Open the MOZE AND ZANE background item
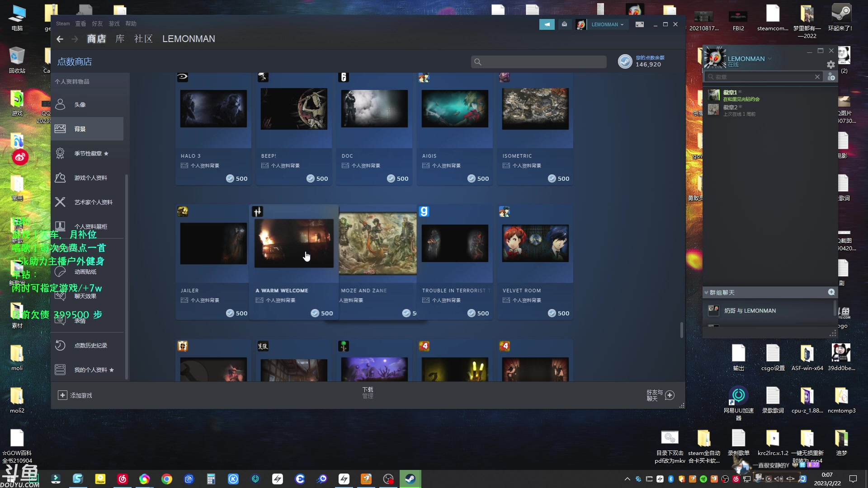The image size is (868, 488). click(x=378, y=262)
